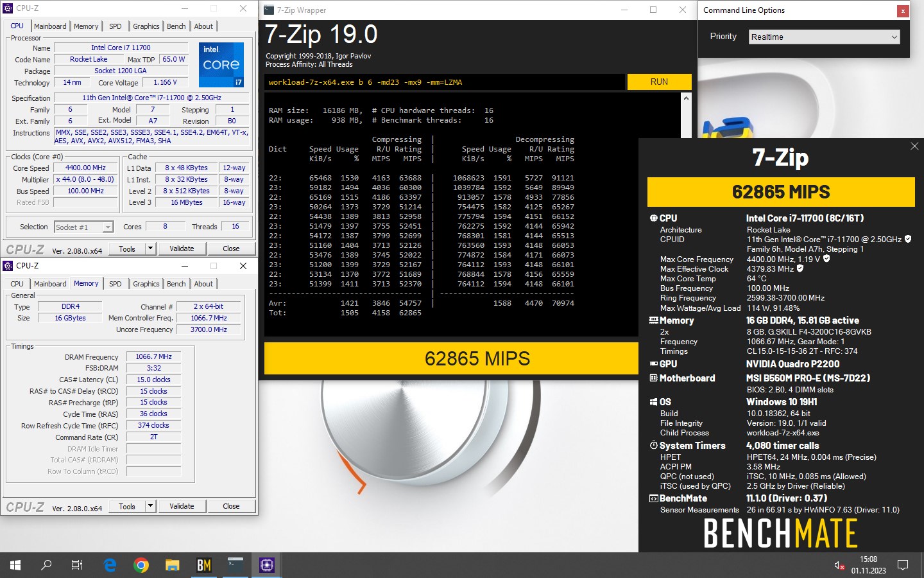The image size is (924, 578).
Task: Switch to Memory tab in top CPU-Z
Action: point(86,26)
